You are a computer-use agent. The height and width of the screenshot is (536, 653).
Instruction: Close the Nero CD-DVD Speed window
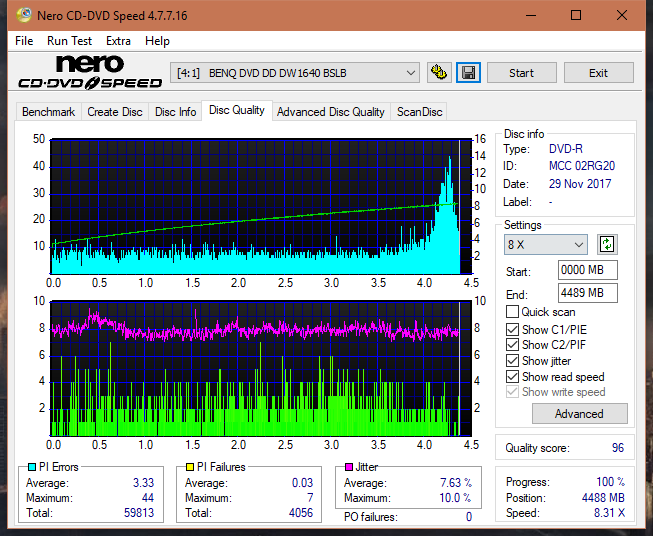coord(622,15)
